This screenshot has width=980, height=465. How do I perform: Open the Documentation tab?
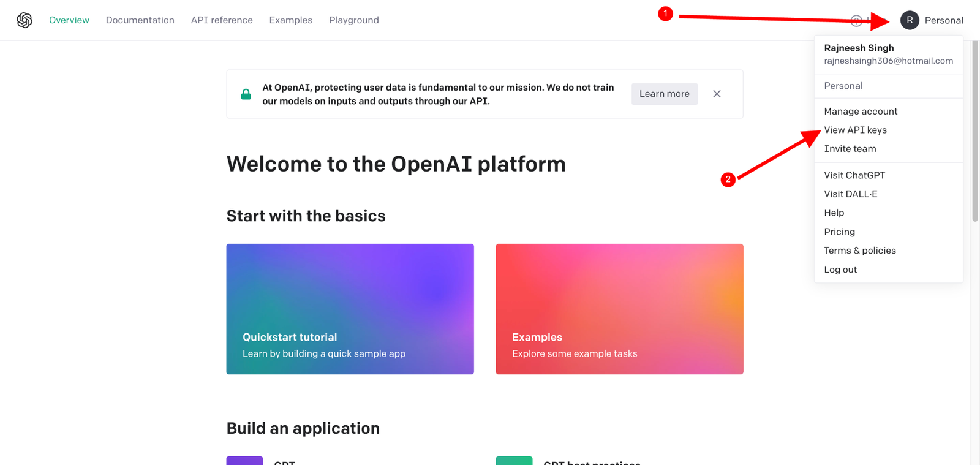[140, 20]
